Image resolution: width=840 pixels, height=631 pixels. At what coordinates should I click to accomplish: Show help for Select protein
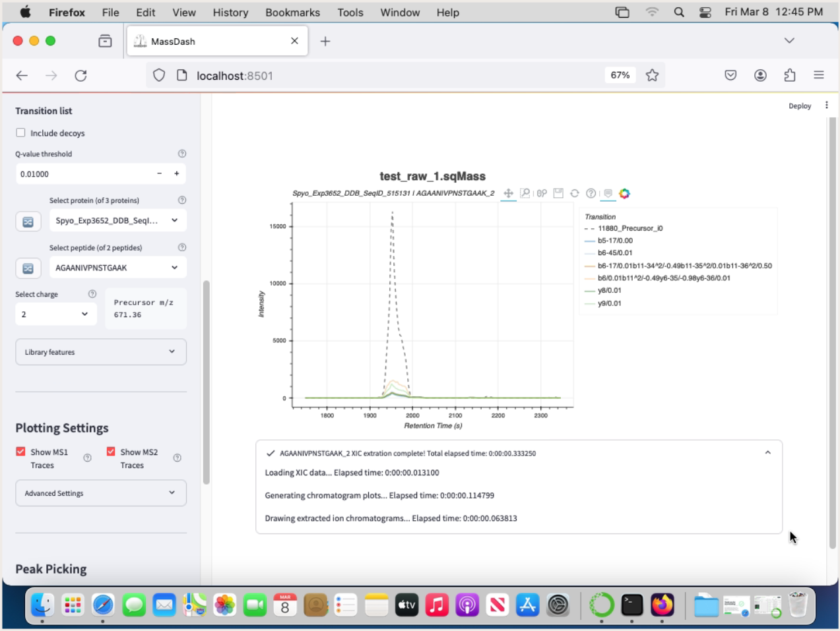click(x=182, y=200)
